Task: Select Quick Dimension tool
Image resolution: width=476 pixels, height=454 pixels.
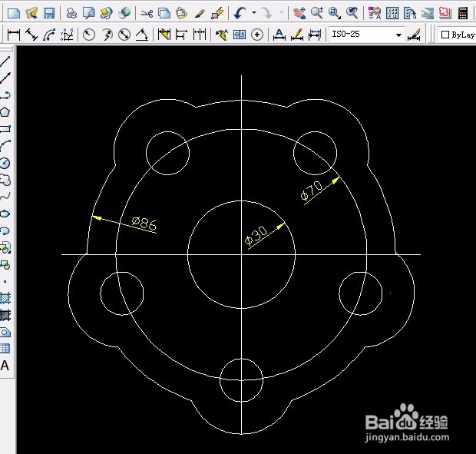Action: point(164,35)
